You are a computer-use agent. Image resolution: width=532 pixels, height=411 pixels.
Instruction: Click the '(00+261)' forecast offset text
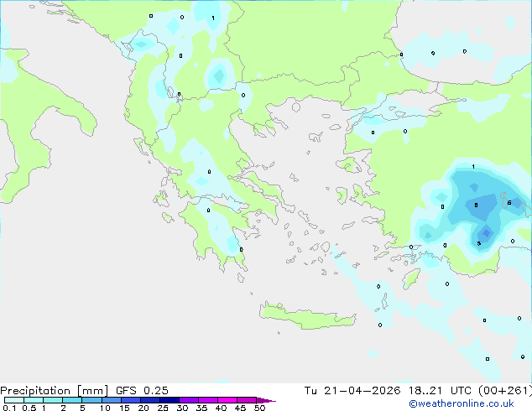pos(505,391)
